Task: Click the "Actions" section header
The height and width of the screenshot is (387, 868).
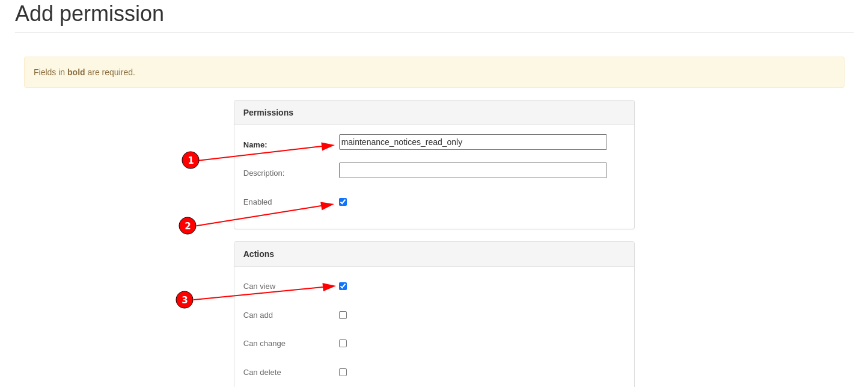Action: 258,253
